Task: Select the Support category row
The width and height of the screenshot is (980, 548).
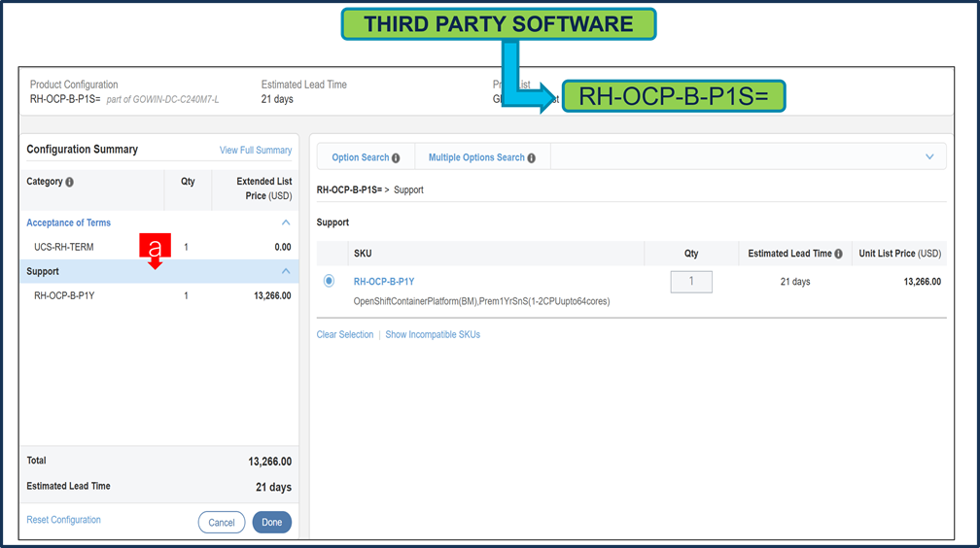Action: 159,271
